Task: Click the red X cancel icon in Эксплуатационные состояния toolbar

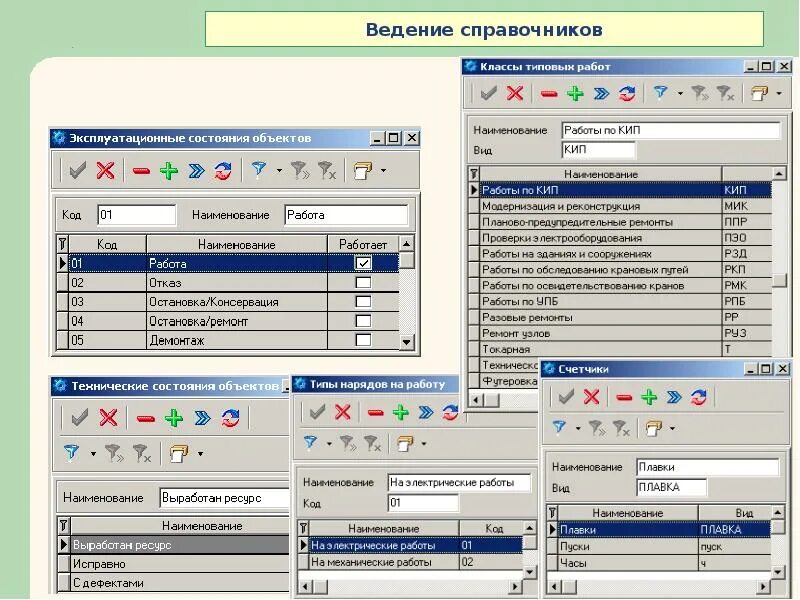Action: tap(106, 170)
